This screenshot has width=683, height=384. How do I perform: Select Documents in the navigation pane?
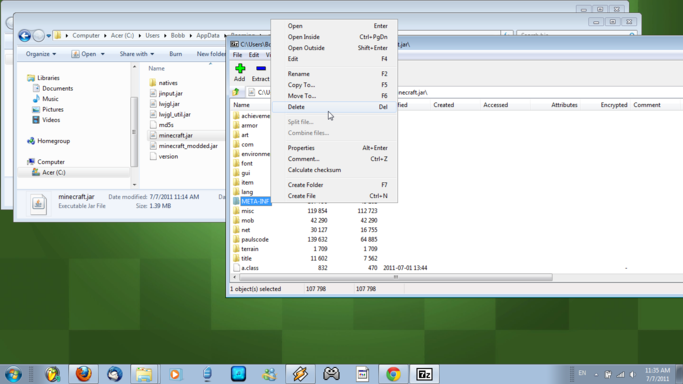point(53,88)
